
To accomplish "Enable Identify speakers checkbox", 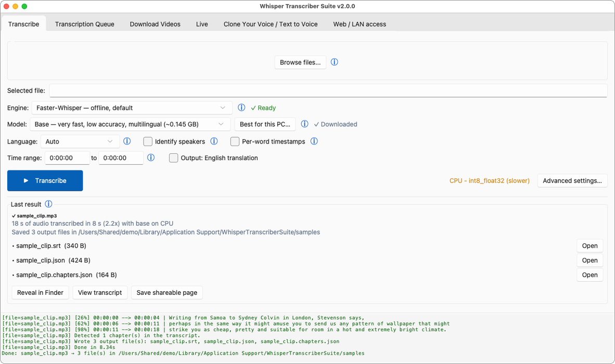I will click(x=148, y=141).
